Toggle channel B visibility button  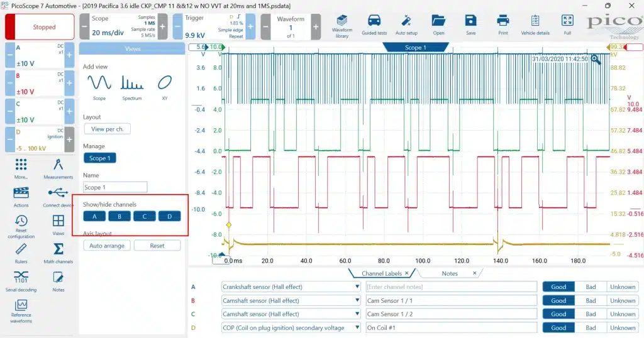(x=119, y=216)
